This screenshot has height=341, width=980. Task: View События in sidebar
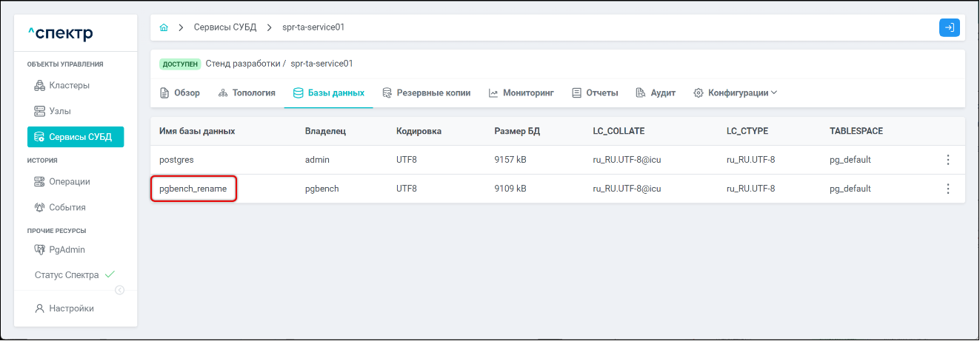click(67, 207)
